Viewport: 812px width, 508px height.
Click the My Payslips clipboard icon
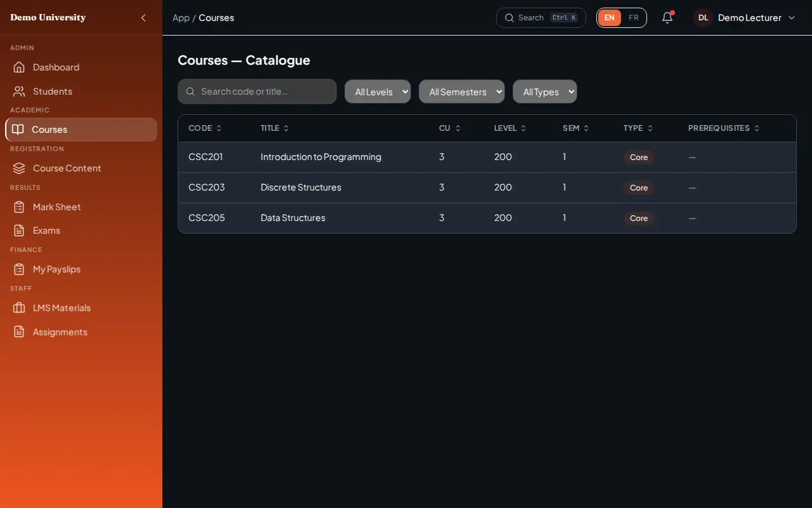tap(19, 269)
